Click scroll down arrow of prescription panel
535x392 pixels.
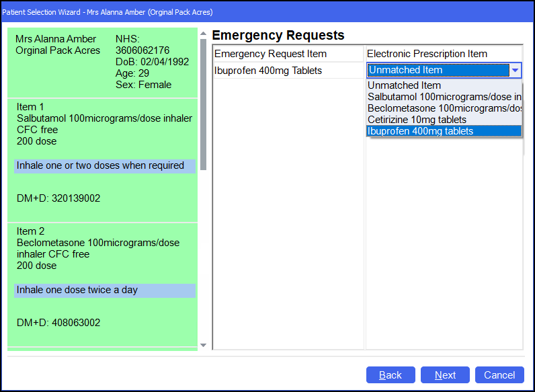pos(204,345)
